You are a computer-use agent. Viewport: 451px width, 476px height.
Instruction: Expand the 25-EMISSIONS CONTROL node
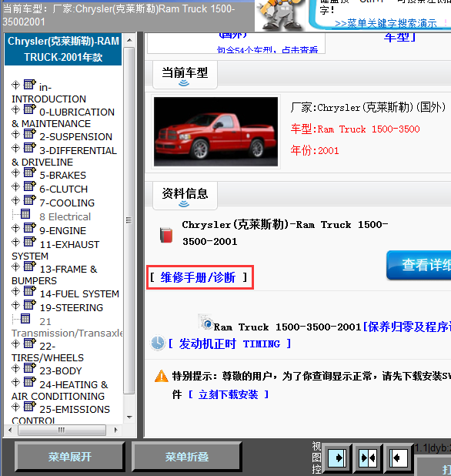click(x=15, y=407)
